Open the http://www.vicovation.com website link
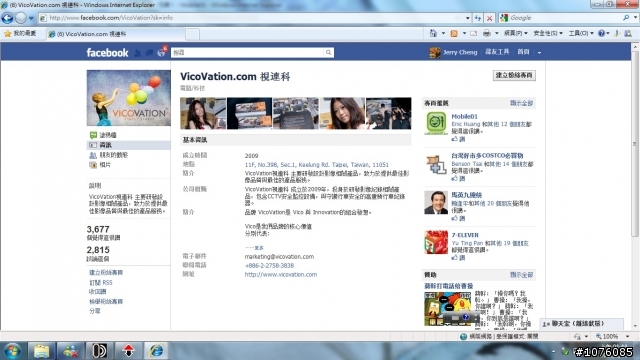This screenshot has height=360, width=640. [281, 275]
